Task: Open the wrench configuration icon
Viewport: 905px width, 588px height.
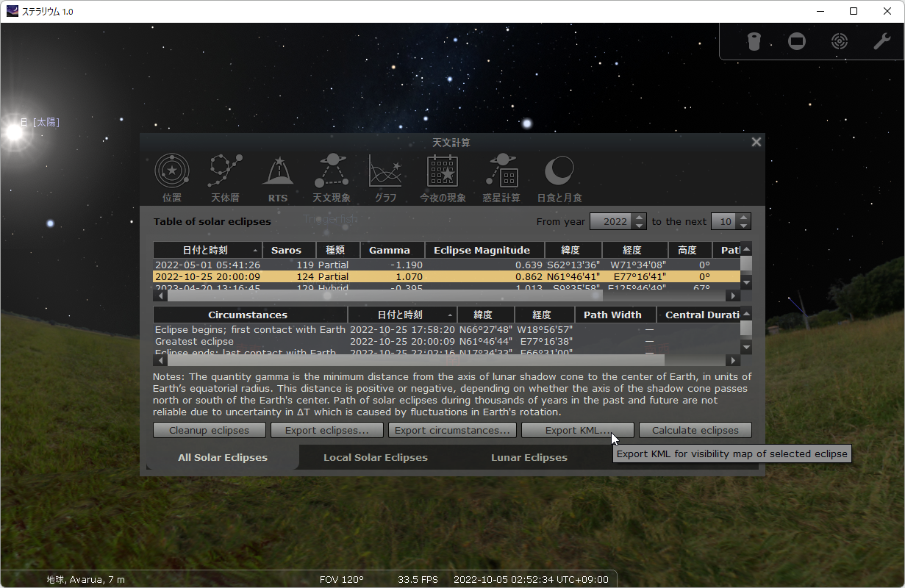Action: 882,41
